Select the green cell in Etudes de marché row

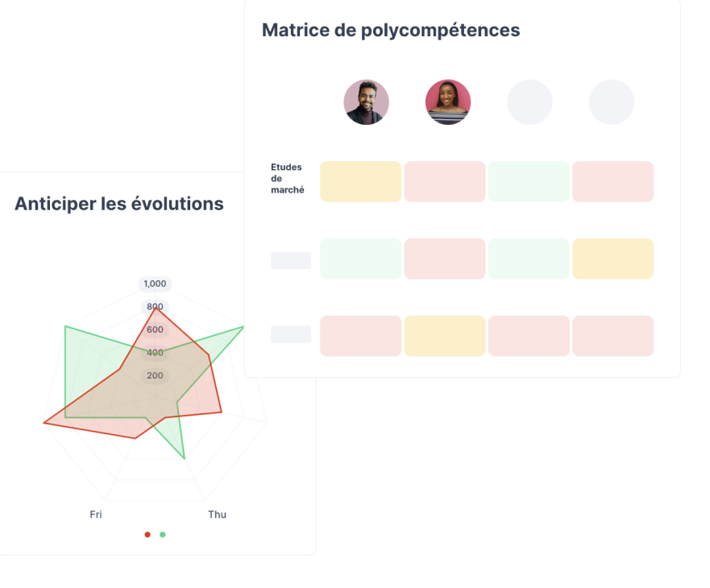click(529, 181)
